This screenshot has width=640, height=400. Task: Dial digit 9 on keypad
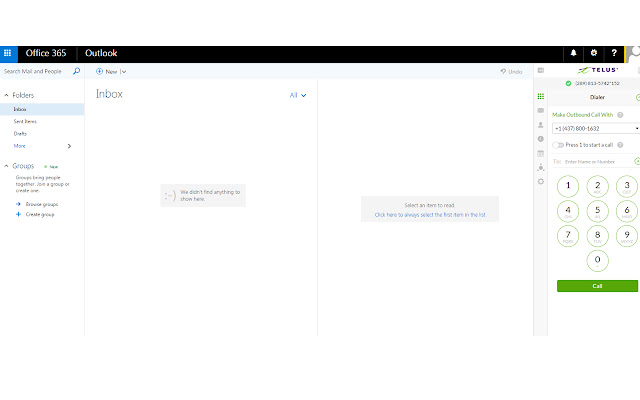pyautogui.click(x=627, y=236)
